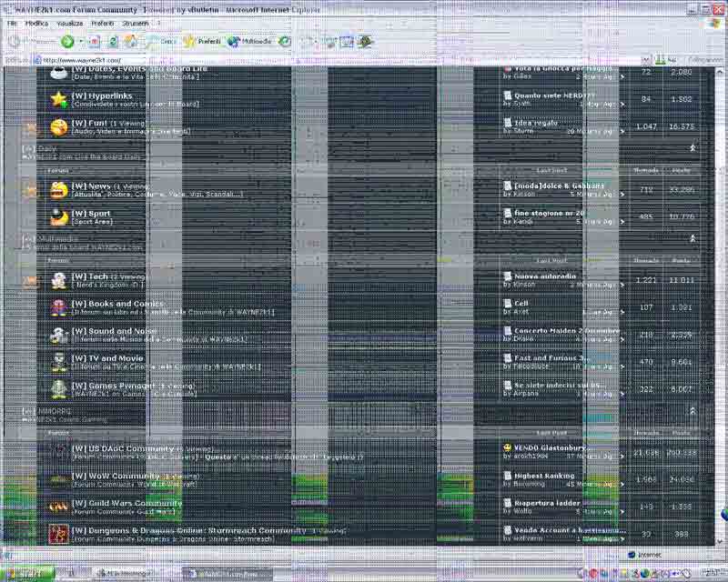Screen dimensions: 728x582
Task: Click the print toolbar icon
Action: pos(330,42)
